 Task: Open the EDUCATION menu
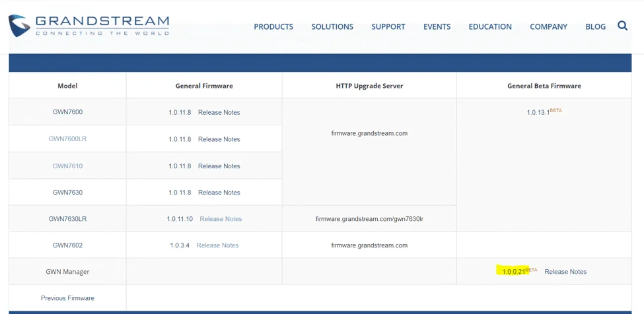point(490,26)
